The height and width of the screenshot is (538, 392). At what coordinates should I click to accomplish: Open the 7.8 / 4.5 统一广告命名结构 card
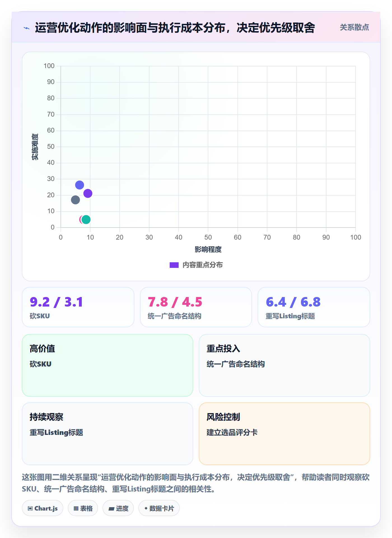pos(196,307)
